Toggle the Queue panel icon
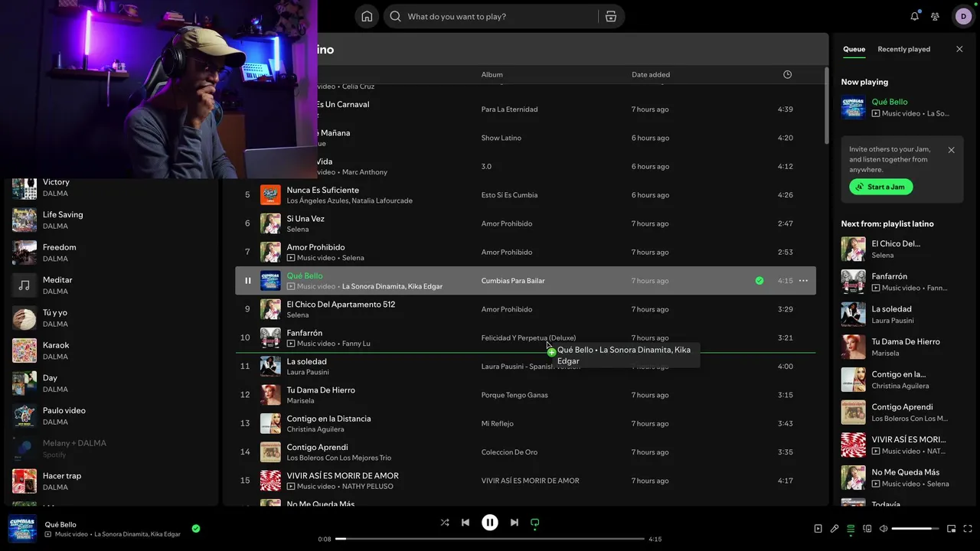This screenshot has height=551, width=980. click(x=851, y=528)
